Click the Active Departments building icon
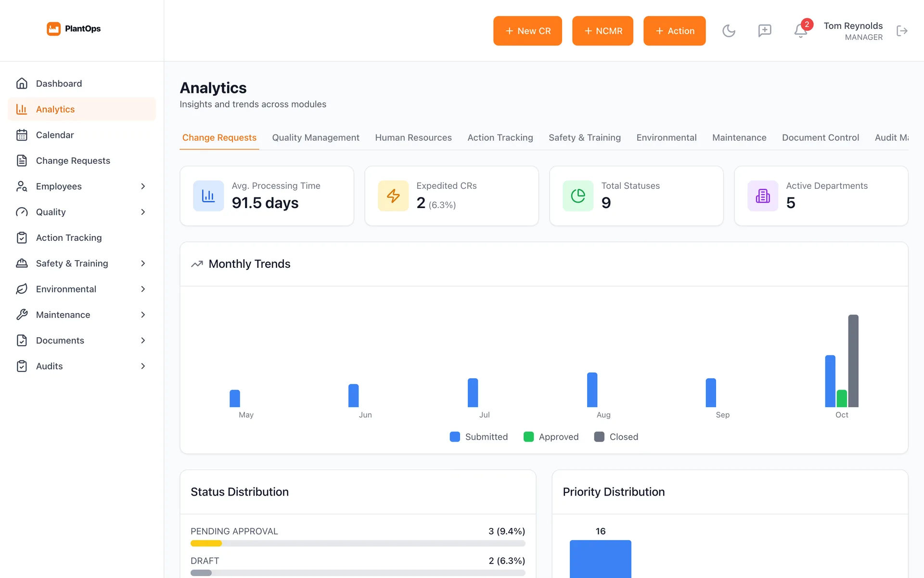Viewport: 924px width, 578px height. click(763, 196)
